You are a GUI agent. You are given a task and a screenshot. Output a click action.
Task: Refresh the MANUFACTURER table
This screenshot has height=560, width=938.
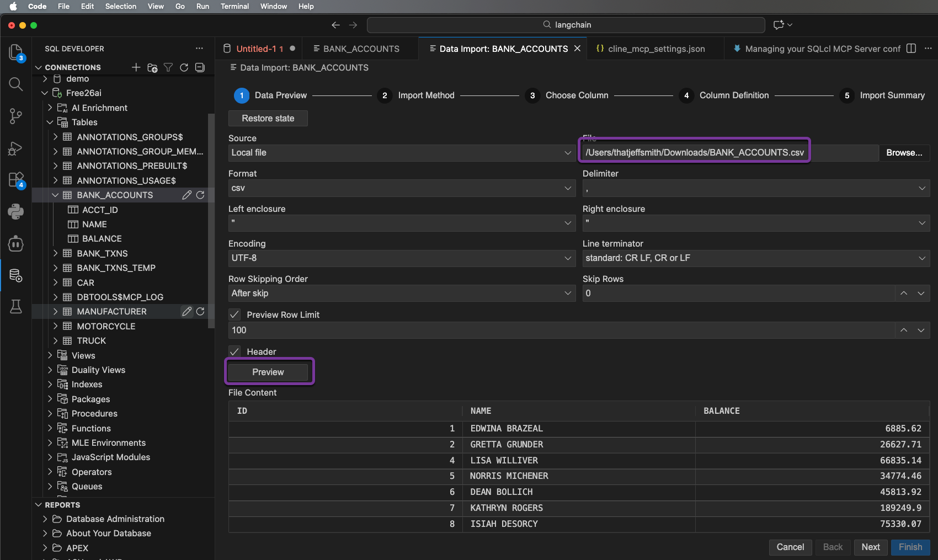[200, 312]
